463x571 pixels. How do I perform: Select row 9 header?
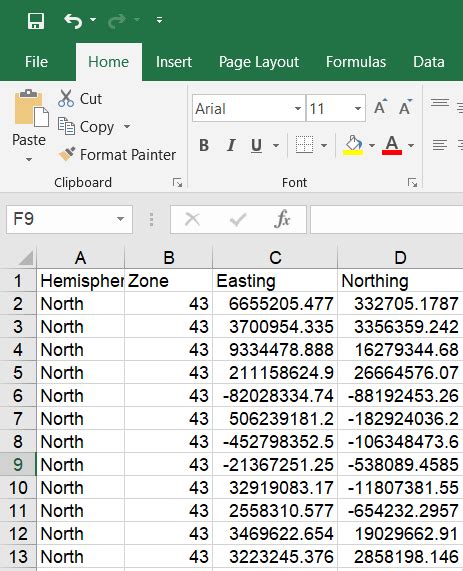[x=18, y=464]
